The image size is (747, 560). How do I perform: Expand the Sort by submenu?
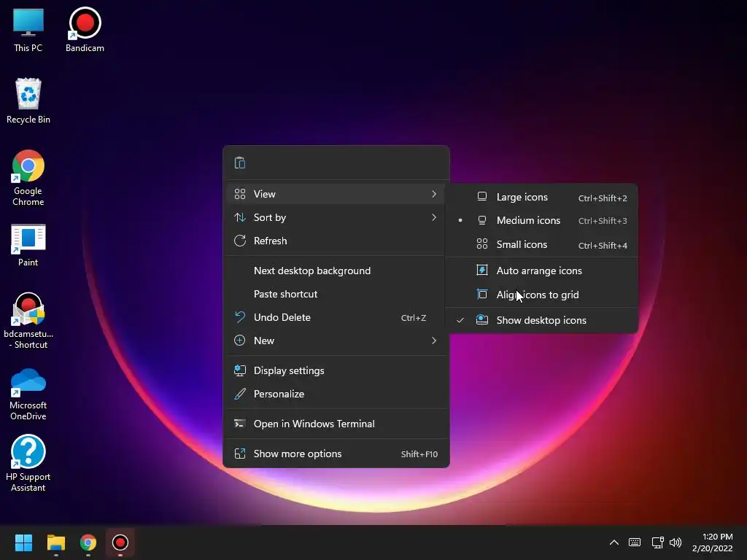(336, 217)
